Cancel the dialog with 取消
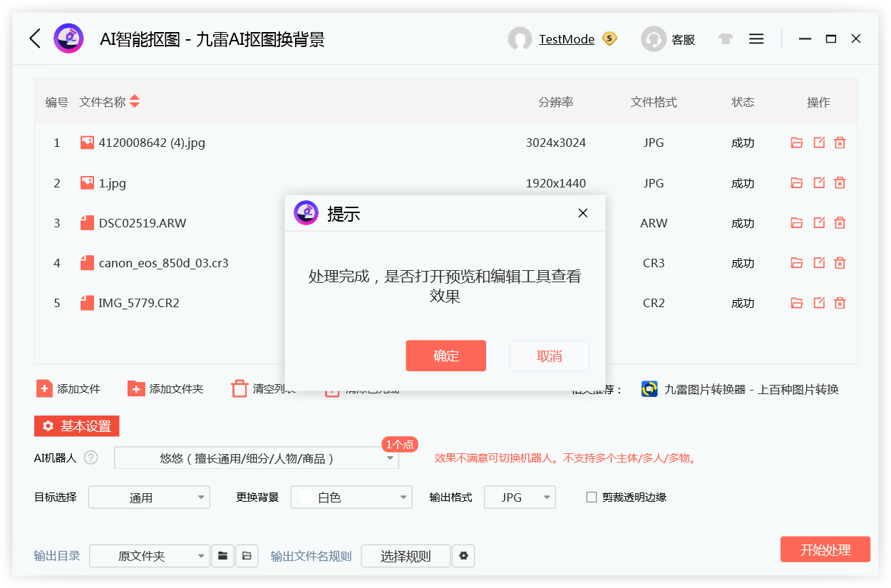Image resolution: width=891 pixels, height=588 pixels. (549, 356)
